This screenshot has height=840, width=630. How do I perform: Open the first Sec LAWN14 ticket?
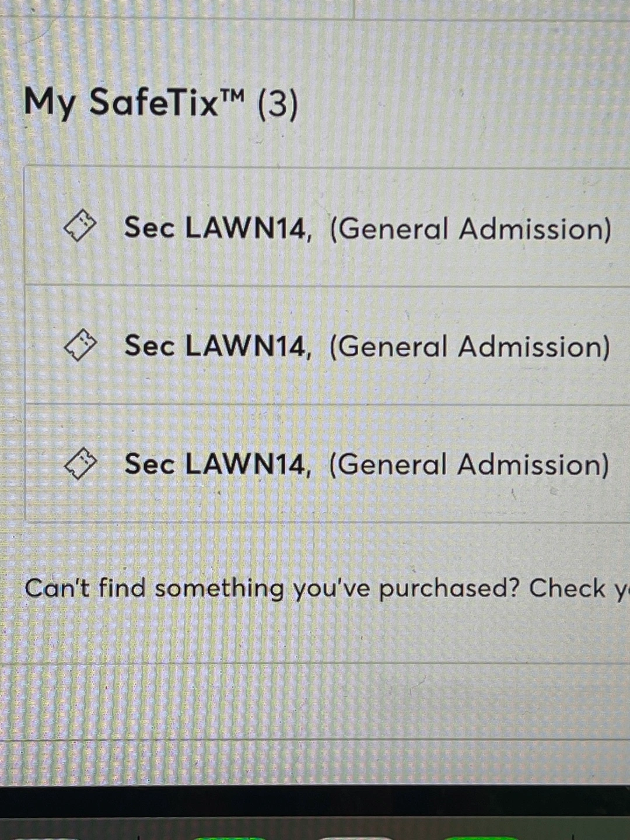point(327,227)
